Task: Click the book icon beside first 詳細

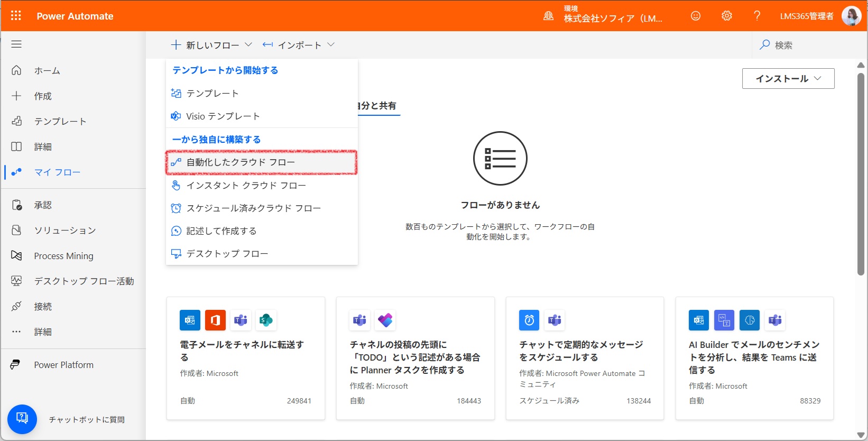Action: (16, 146)
